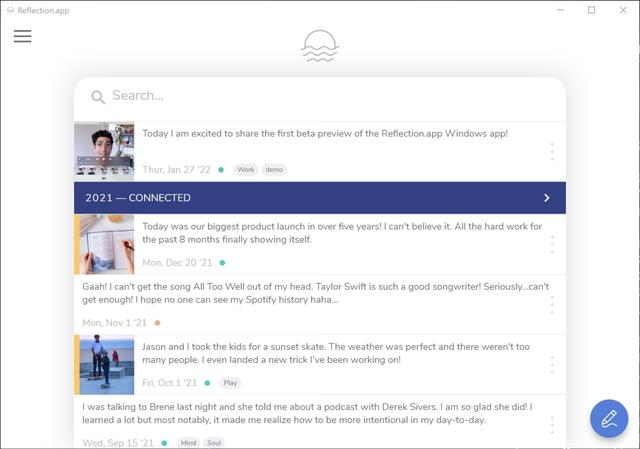Image resolution: width=640 pixels, height=449 pixels.
Task: Open options for Jan 27 '22 entry
Action: pos(552,151)
